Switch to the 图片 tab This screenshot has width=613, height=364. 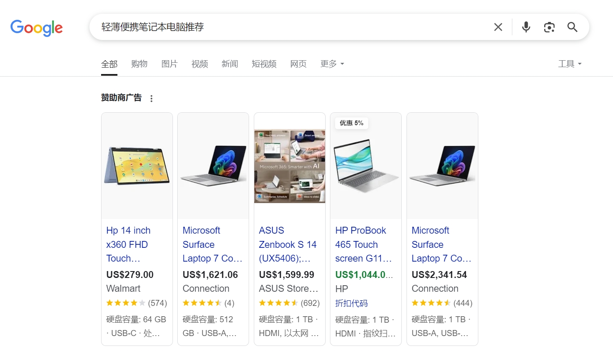point(169,64)
